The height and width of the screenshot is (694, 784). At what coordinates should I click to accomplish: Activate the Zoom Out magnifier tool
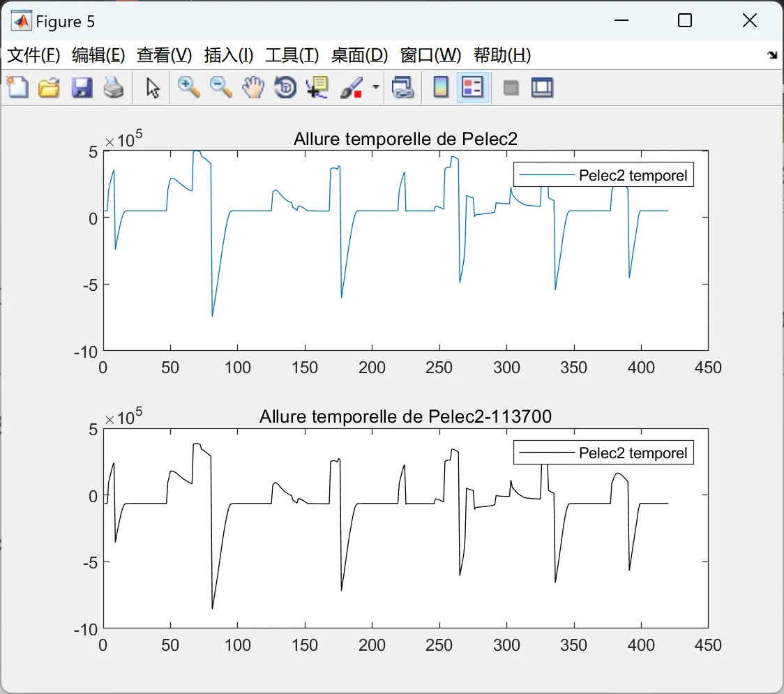220,87
